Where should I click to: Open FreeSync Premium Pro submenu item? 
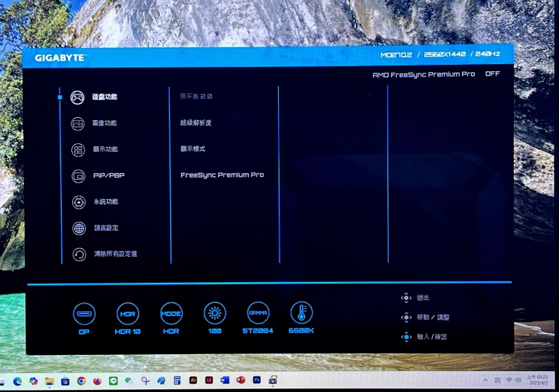coord(222,175)
